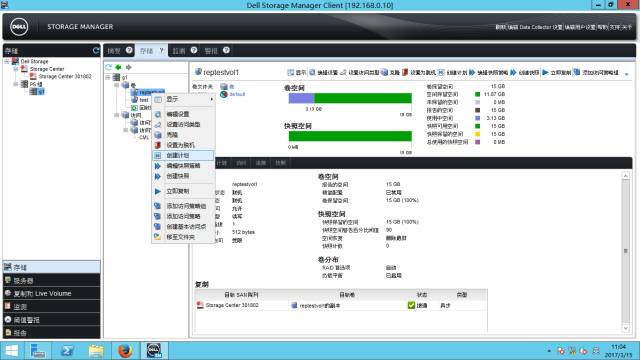Select the test volume in the tree
Screen dimensions: 640x360
140,100
